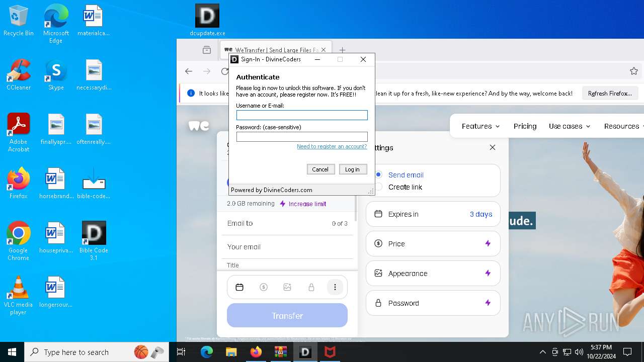Select the VLC media player shortcut
This screenshot has width=644, height=362.
coord(19,296)
